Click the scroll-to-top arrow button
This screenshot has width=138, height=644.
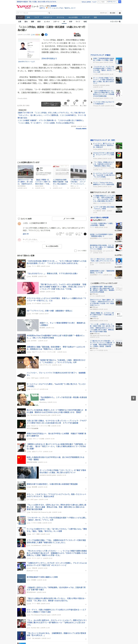[x=133, y=398]
